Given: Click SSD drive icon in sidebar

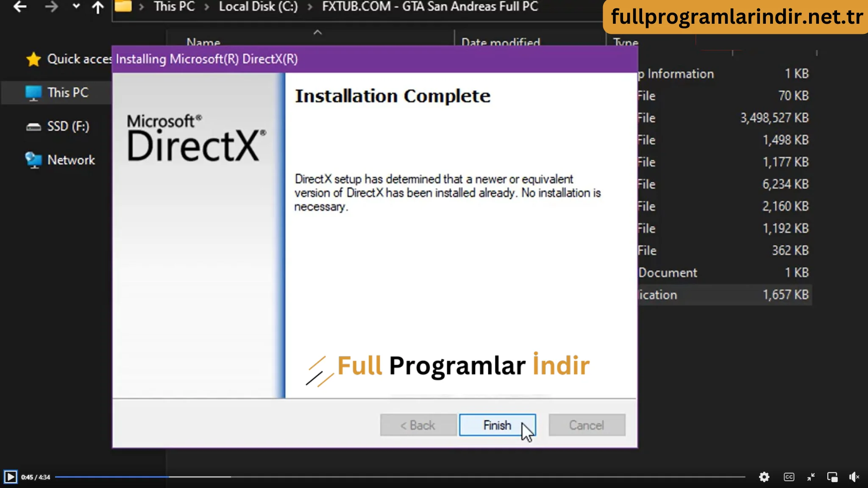Looking at the screenshot, I should click(33, 127).
